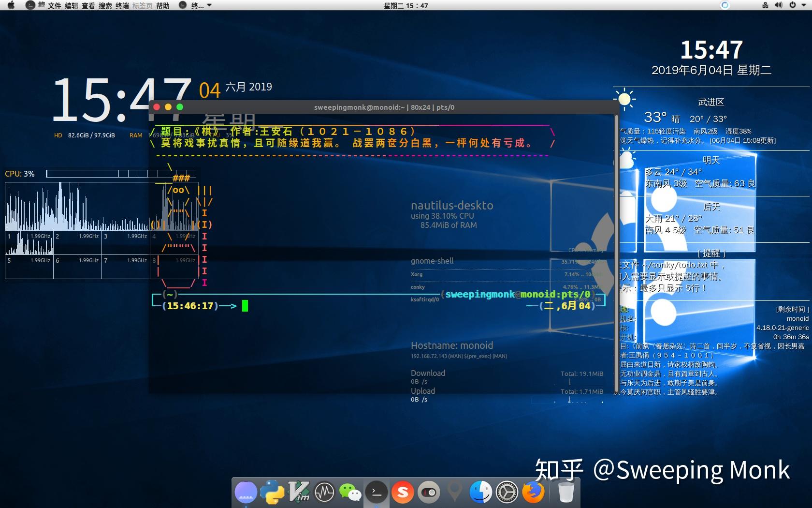Open the purple launcher icon in dock
The width and height of the screenshot is (812, 508).
[x=246, y=493]
